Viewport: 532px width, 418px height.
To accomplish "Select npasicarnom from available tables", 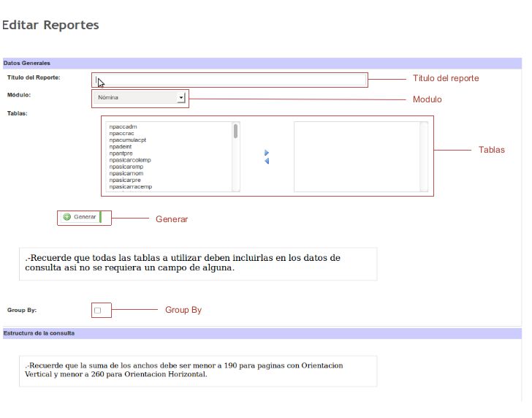I will pos(126,173).
